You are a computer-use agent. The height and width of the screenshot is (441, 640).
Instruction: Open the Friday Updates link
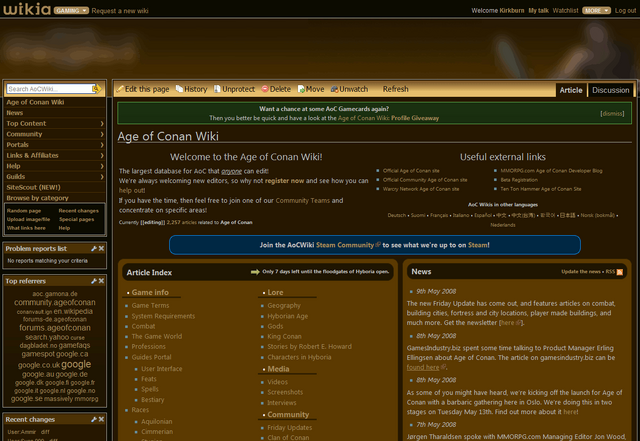[x=290, y=428]
